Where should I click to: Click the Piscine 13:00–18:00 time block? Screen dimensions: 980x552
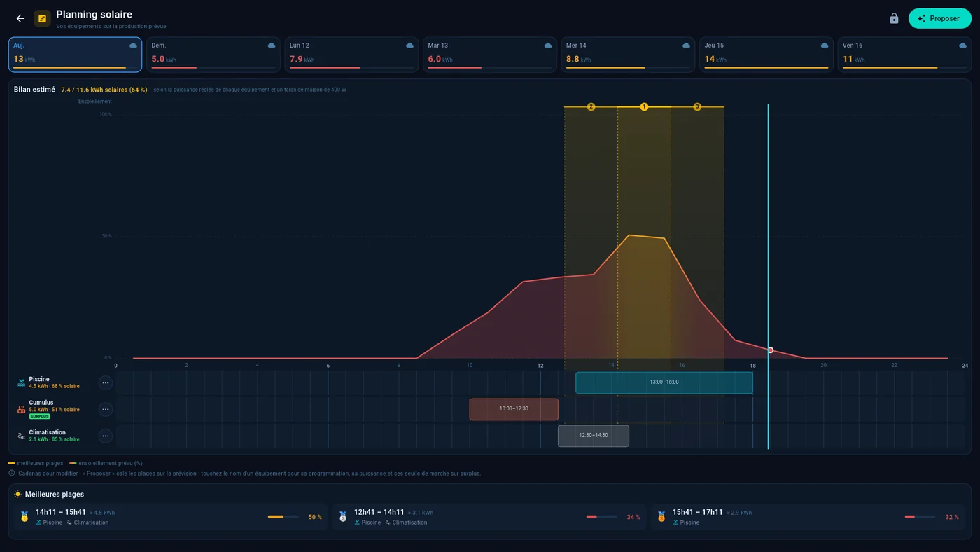664,382
